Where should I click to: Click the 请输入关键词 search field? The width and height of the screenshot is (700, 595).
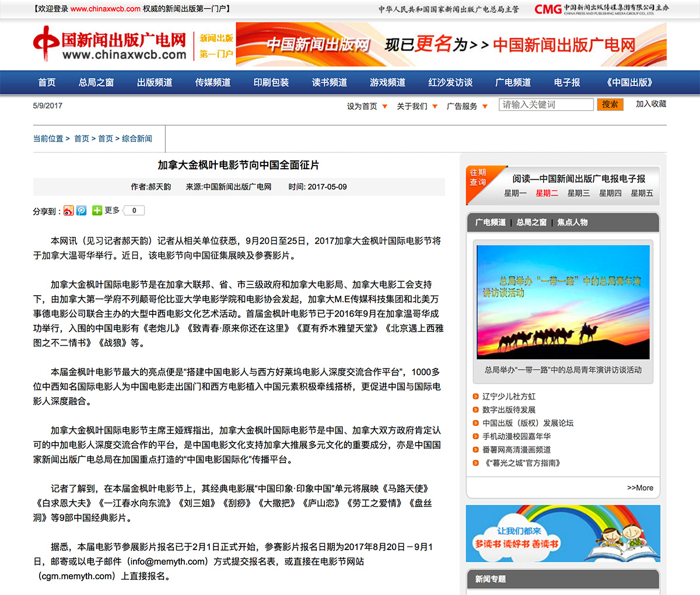tap(546, 104)
